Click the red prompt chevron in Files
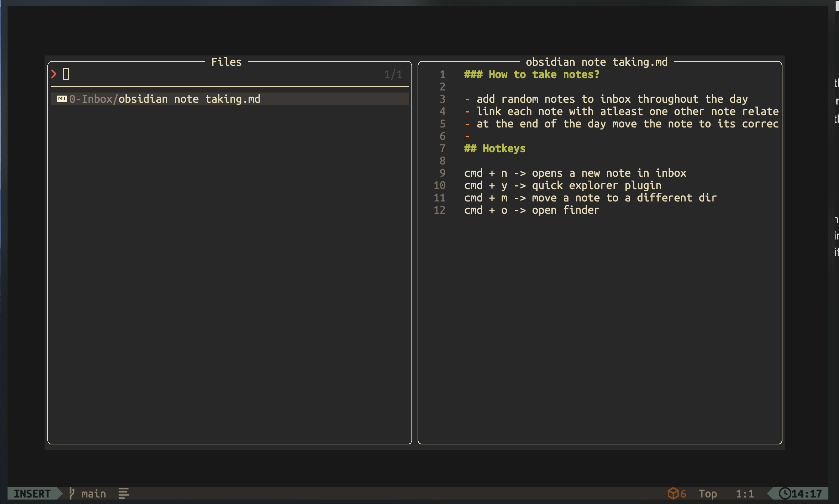 tap(54, 74)
